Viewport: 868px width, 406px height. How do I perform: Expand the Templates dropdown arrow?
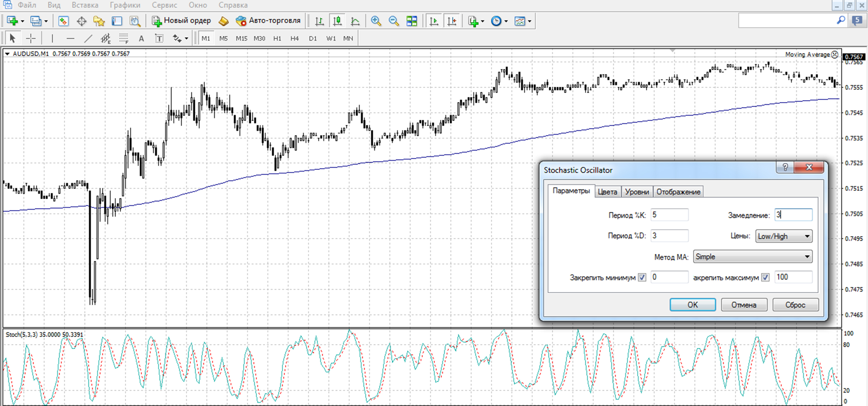(x=529, y=22)
